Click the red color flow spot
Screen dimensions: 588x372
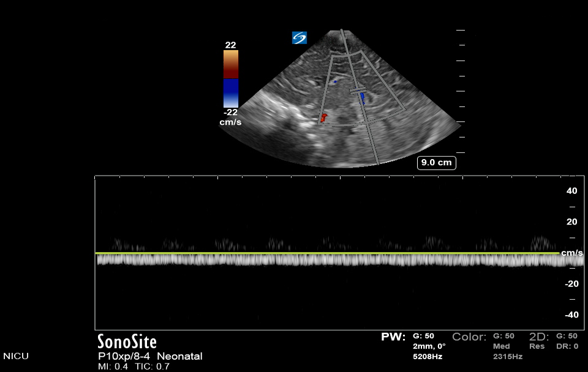point(323,117)
